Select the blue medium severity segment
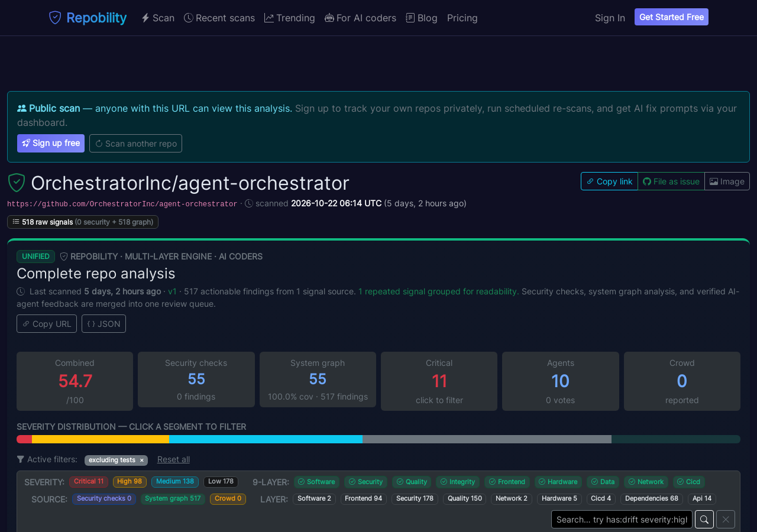This screenshot has width=757, height=532. pos(266,439)
